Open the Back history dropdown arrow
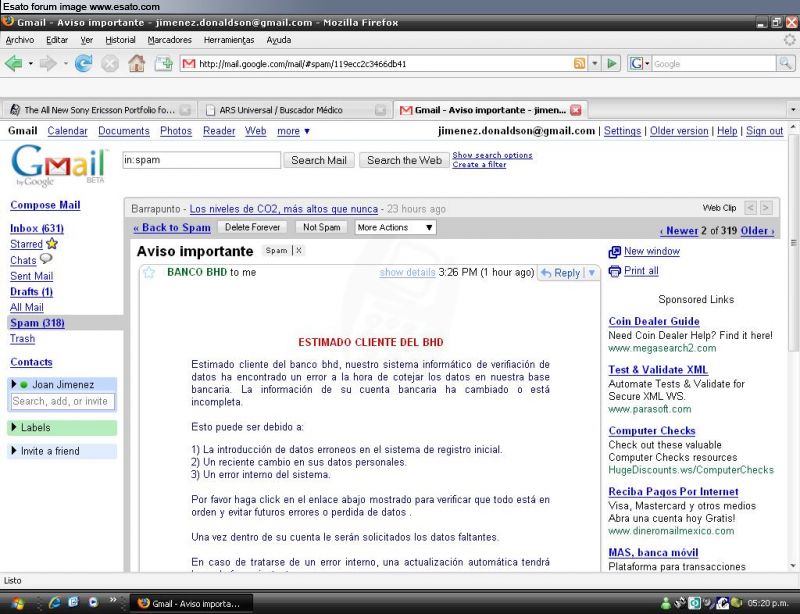Screen dimensions: 800x614 point(30,64)
